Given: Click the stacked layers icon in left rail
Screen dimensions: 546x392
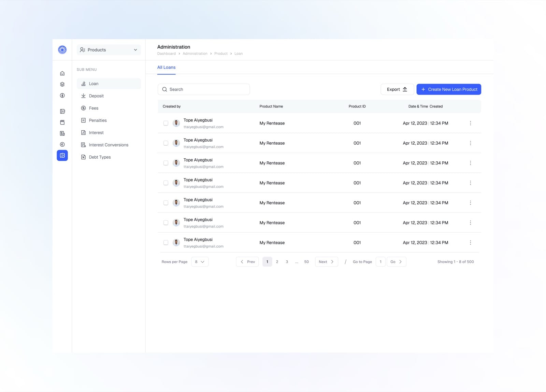Looking at the screenshot, I should 62,84.
